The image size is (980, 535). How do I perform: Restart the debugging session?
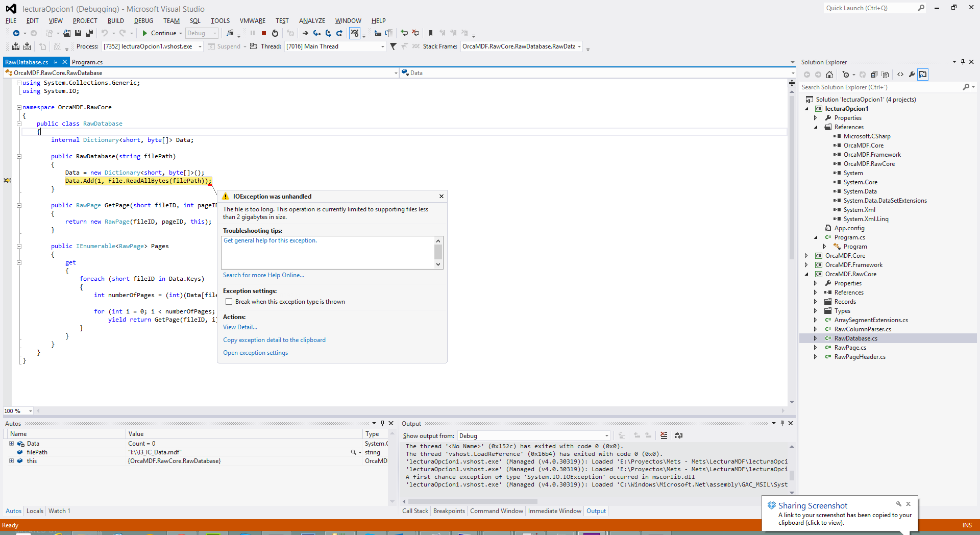pyautogui.click(x=275, y=33)
